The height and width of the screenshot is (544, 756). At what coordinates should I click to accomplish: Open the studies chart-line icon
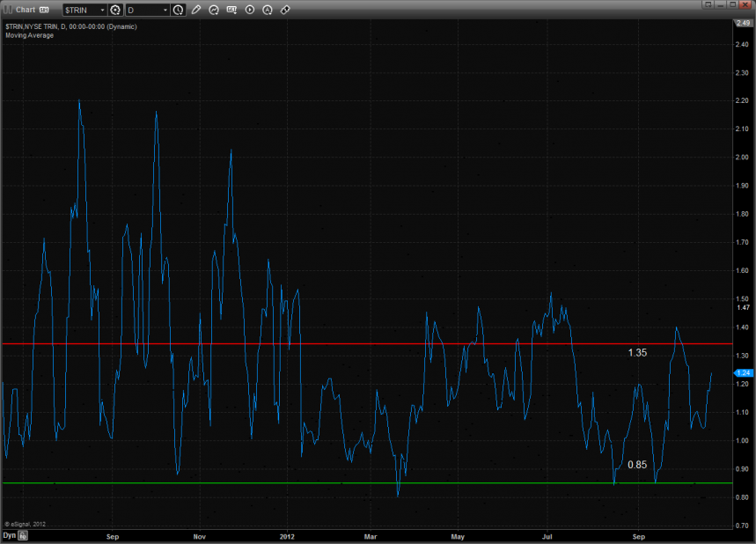[214, 10]
